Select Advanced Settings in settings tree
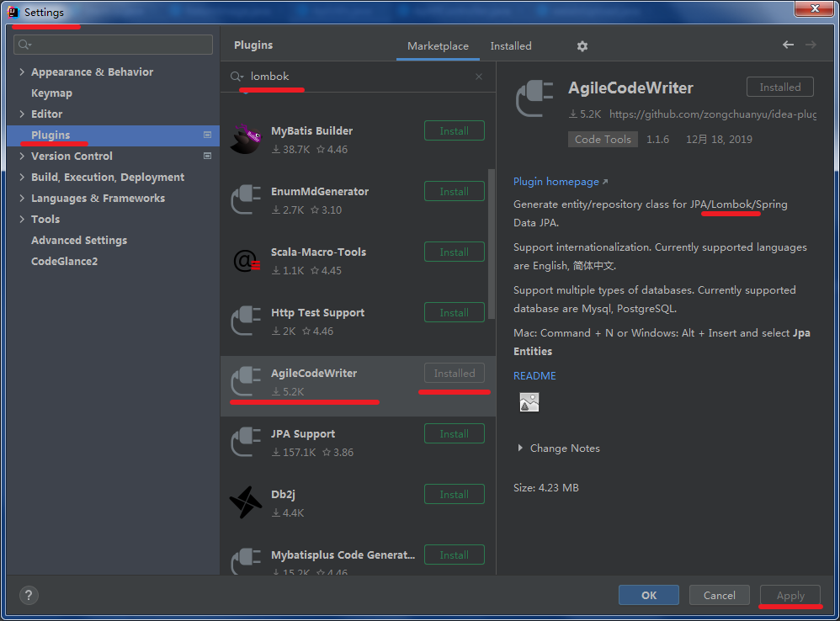840x621 pixels. pyautogui.click(x=79, y=241)
